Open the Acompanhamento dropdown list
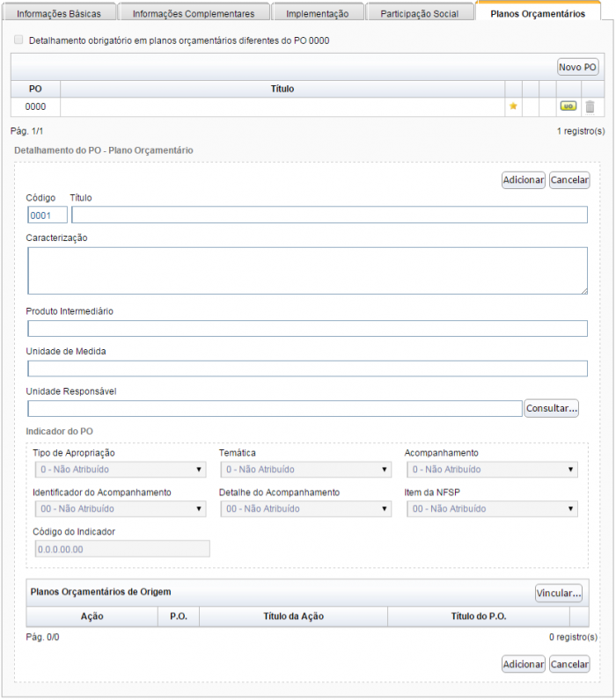This screenshot has height=700, width=616. click(491, 470)
